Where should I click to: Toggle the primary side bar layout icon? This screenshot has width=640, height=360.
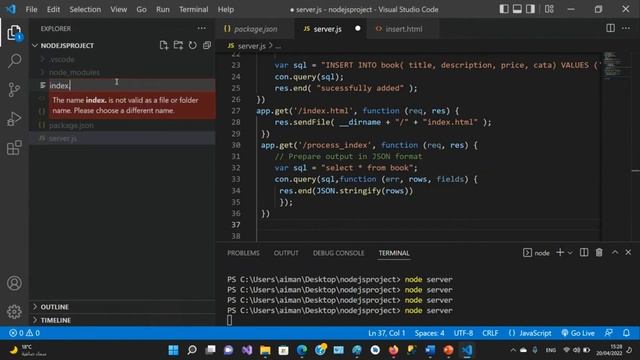pos(504,9)
